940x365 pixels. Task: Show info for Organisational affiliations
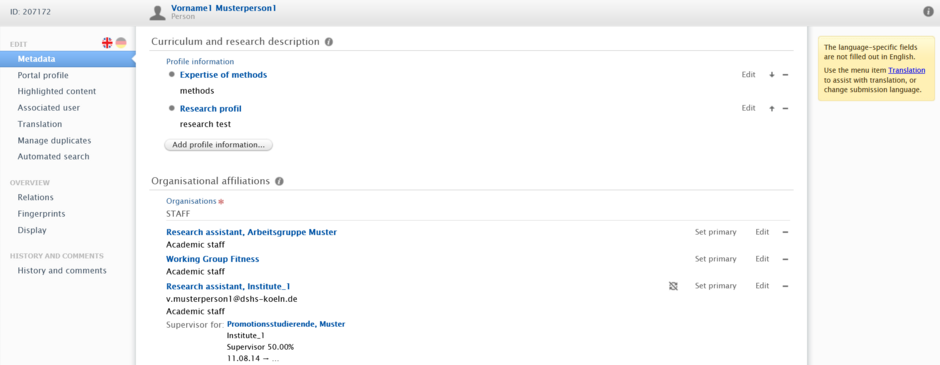point(279,181)
